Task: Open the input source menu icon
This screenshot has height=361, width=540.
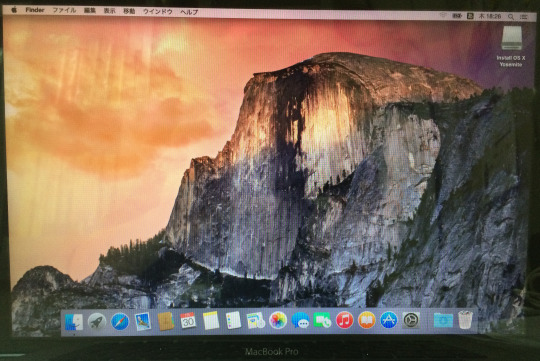Action: click(x=470, y=16)
